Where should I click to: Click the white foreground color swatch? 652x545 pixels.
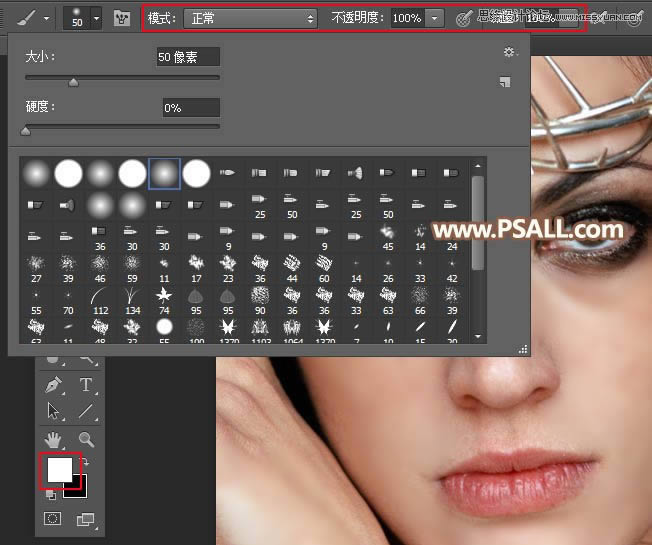pos(58,469)
